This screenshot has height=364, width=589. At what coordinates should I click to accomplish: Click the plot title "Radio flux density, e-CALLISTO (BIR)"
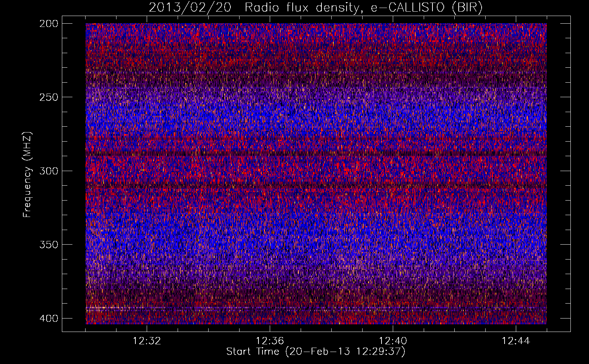363,8
